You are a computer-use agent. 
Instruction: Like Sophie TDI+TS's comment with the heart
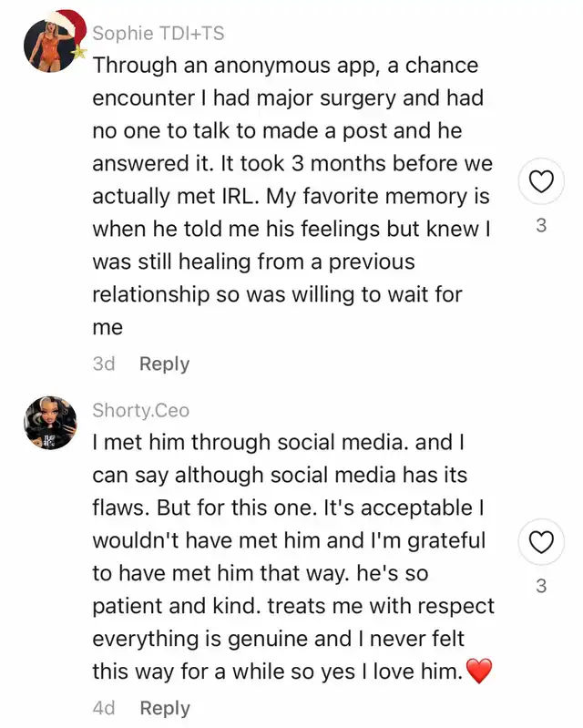(541, 183)
